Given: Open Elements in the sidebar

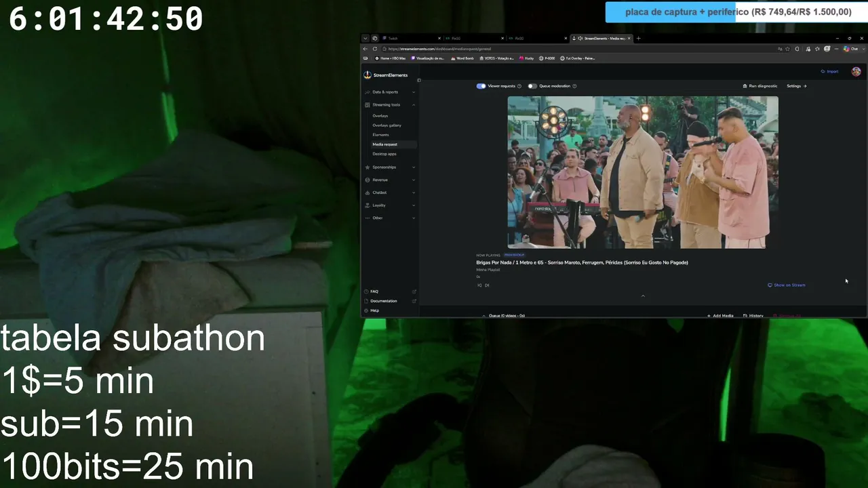Looking at the screenshot, I should [x=380, y=135].
